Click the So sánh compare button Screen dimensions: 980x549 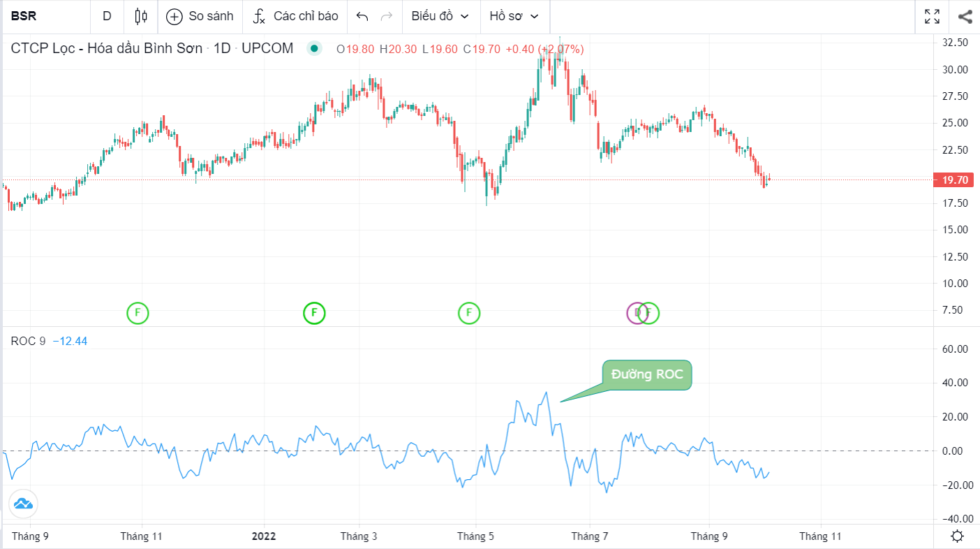tap(200, 16)
